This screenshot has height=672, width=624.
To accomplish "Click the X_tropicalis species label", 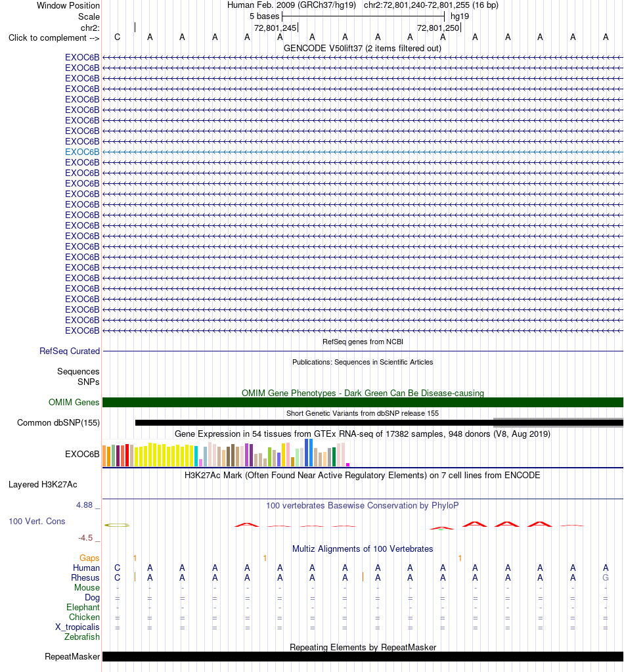I will (x=77, y=627).
